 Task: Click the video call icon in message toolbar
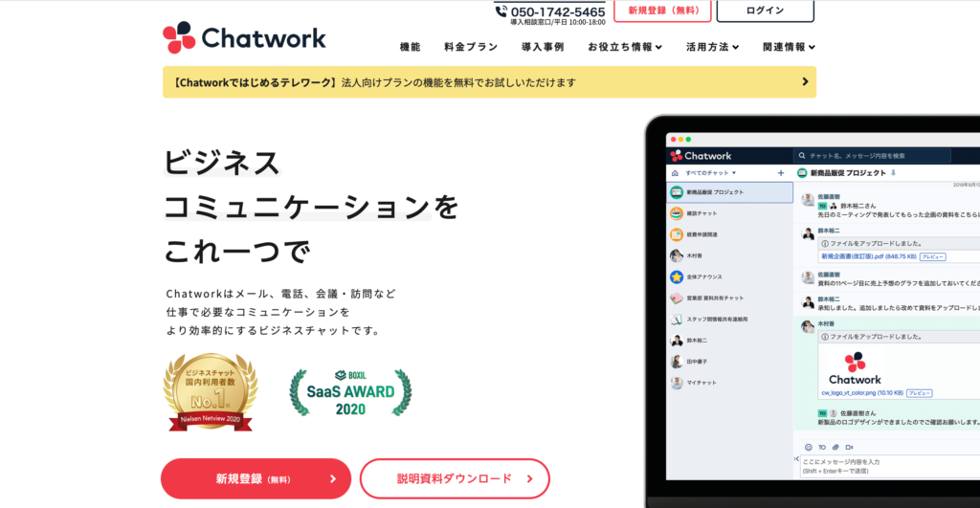(850, 448)
